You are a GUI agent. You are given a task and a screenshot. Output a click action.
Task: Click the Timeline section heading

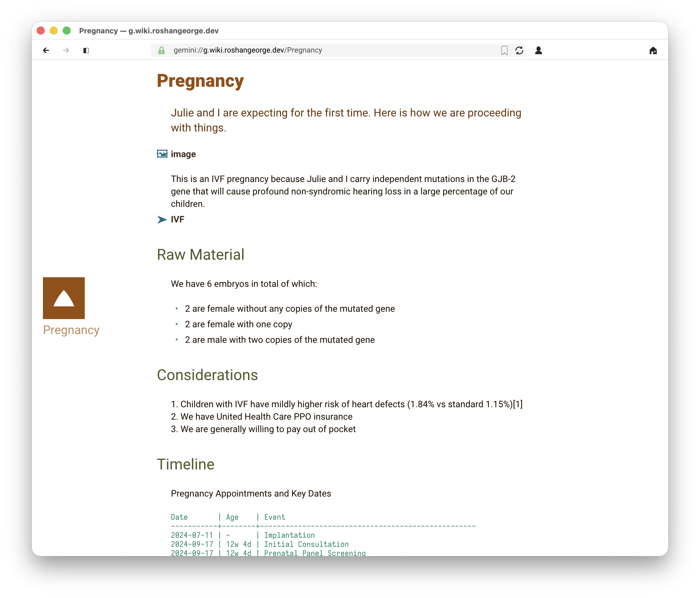(x=186, y=464)
